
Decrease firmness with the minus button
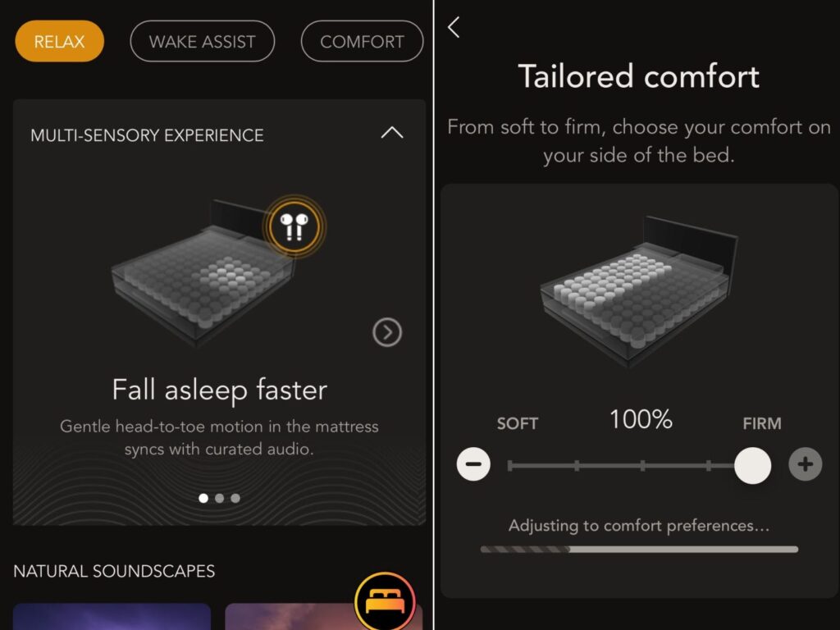473,464
